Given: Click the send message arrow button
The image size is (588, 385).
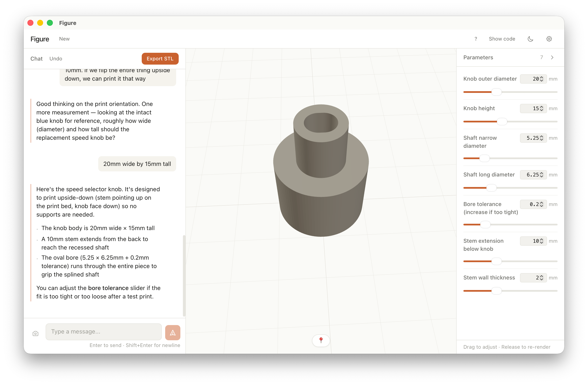Looking at the screenshot, I should pos(172,332).
